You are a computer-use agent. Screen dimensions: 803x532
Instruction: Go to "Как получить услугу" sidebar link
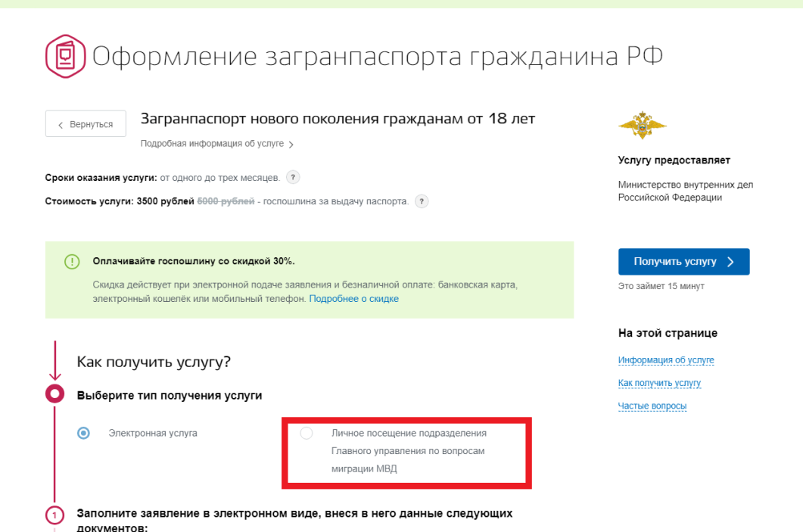pyautogui.click(x=659, y=383)
